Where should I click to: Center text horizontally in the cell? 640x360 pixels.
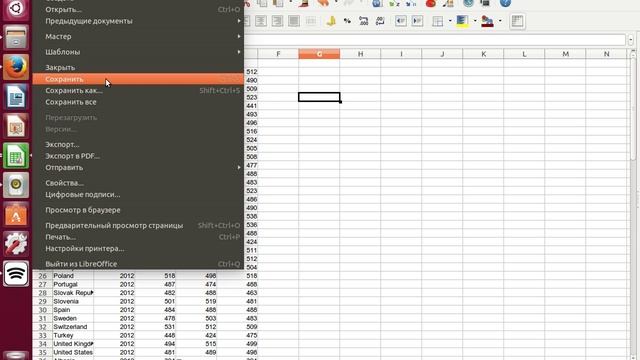261,21
